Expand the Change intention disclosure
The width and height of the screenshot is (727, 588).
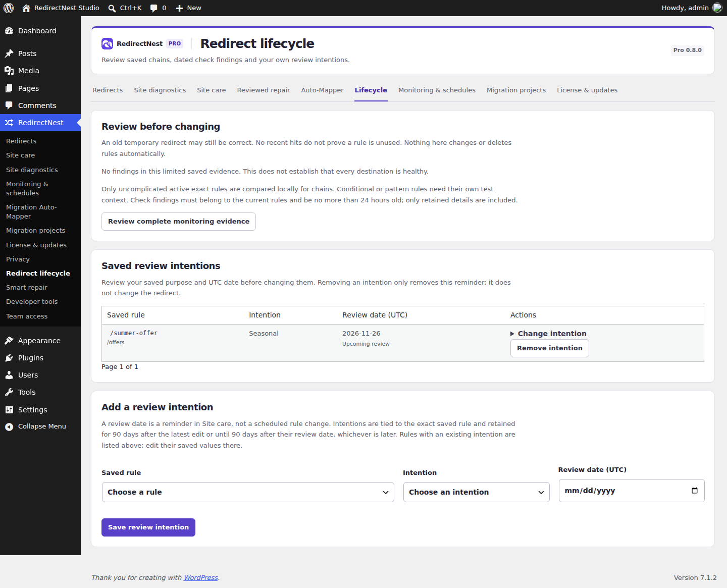click(x=548, y=334)
